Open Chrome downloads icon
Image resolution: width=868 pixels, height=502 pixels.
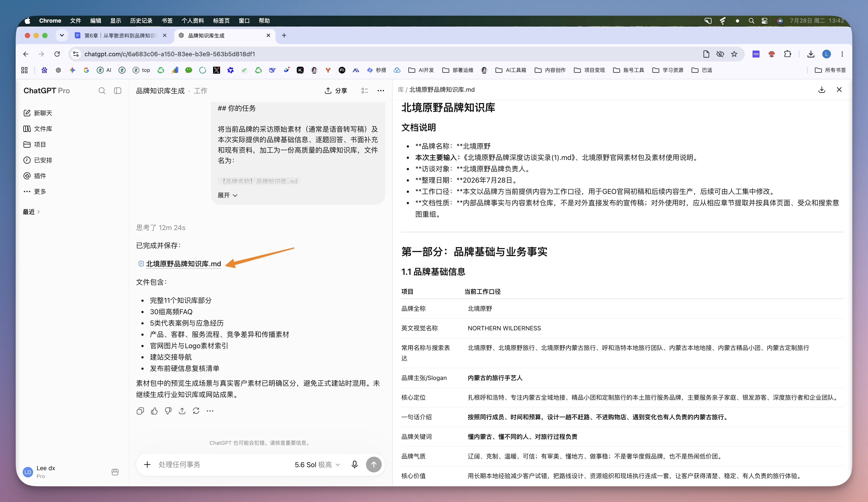pos(811,54)
